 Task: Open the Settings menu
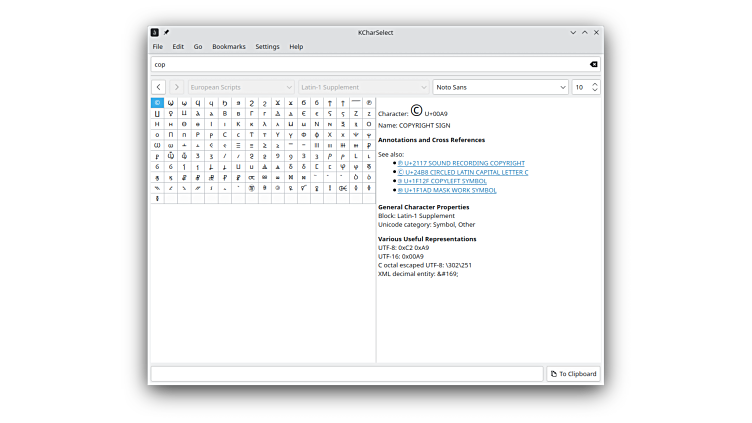tap(267, 47)
